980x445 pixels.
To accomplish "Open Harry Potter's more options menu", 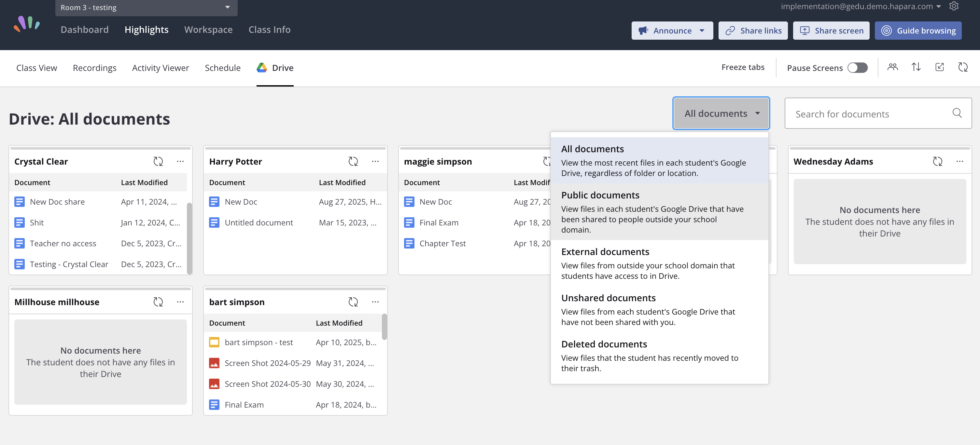I will coord(375,161).
